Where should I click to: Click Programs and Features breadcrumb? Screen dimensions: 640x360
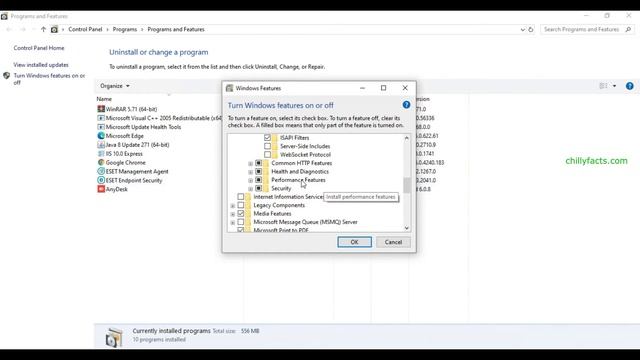176,29
